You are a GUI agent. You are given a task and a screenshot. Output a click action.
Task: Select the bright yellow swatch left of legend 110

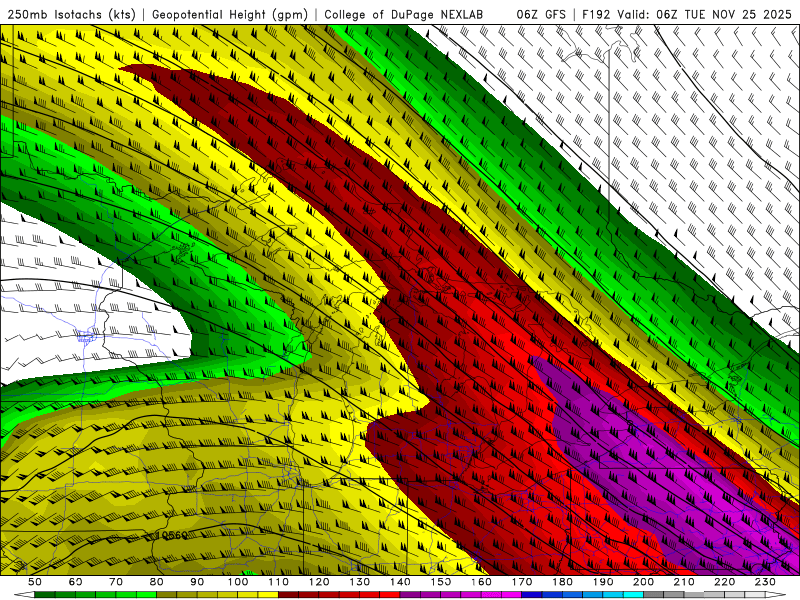(268, 595)
